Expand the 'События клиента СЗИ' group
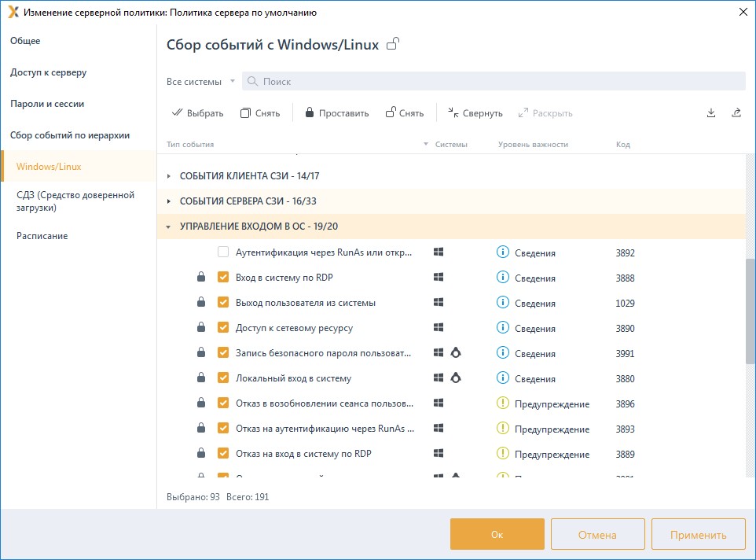Image resolution: width=756 pixels, height=560 pixels. (169, 176)
